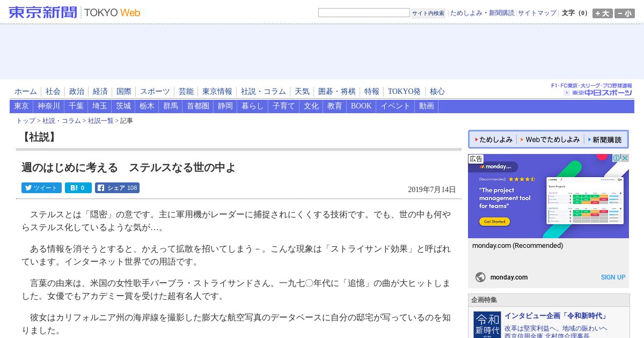The image size is (644, 338).
Task: Click the ad info triangle icon
Action: (617, 158)
